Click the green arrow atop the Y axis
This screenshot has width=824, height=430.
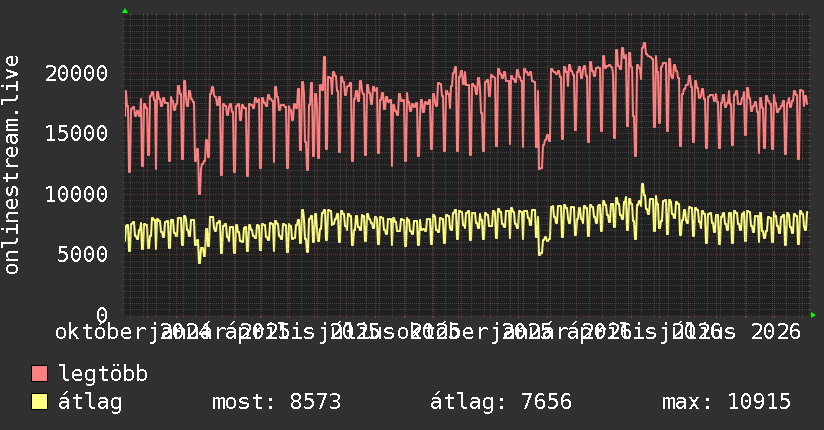click(125, 11)
